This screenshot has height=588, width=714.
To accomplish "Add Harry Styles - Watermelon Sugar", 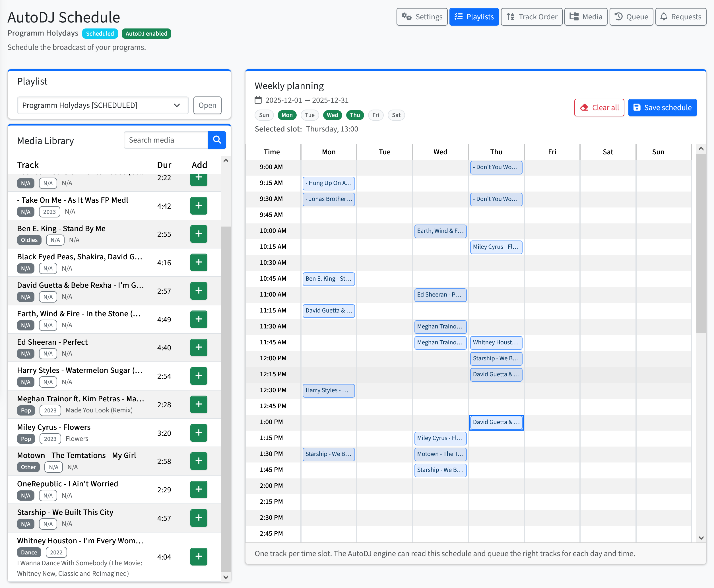I will point(198,376).
